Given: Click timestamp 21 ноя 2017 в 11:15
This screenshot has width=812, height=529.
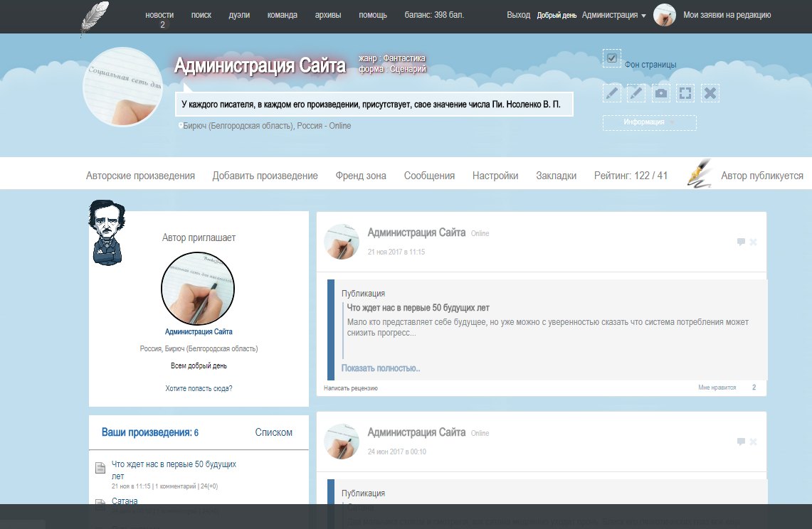Looking at the screenshot, I should tap(396, 252).
